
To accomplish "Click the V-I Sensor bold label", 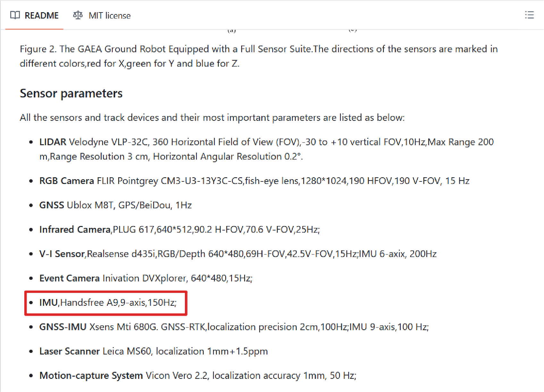I will click(x=62, y=254).
